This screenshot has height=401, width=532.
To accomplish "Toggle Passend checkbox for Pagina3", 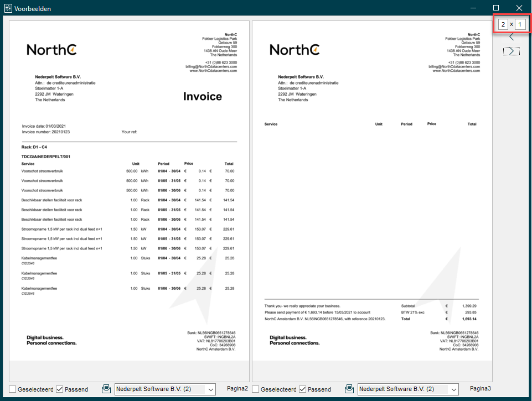I will tap(303, 389).
